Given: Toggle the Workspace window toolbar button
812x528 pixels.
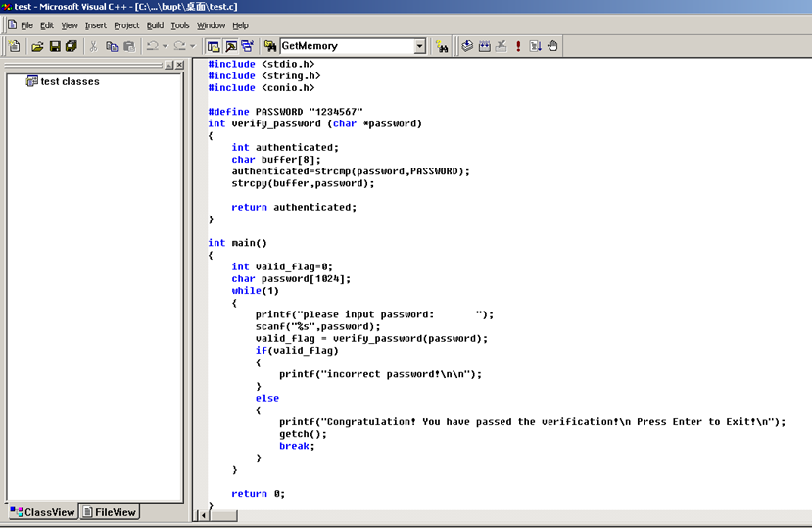Looking at the screenshot, I should coord(214,46).
